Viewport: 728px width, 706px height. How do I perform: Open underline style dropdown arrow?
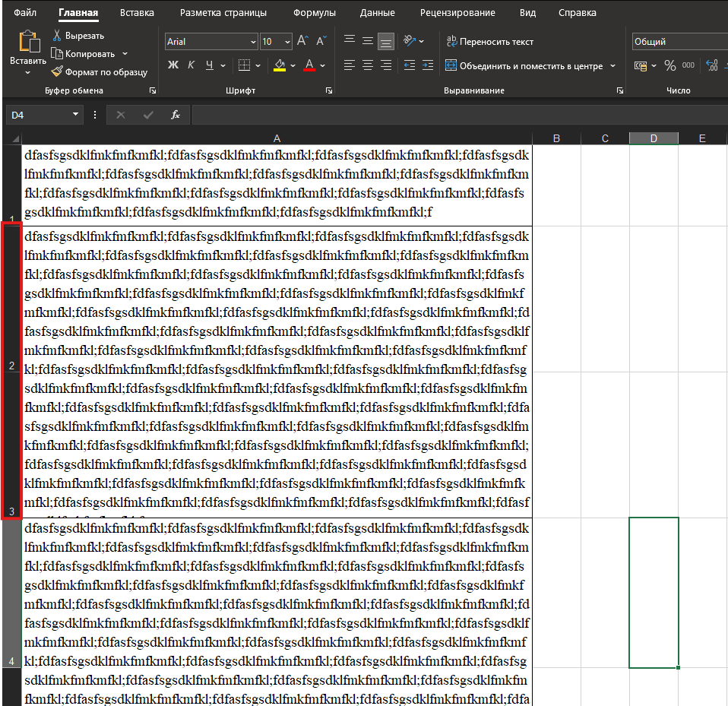click(223, 65)
